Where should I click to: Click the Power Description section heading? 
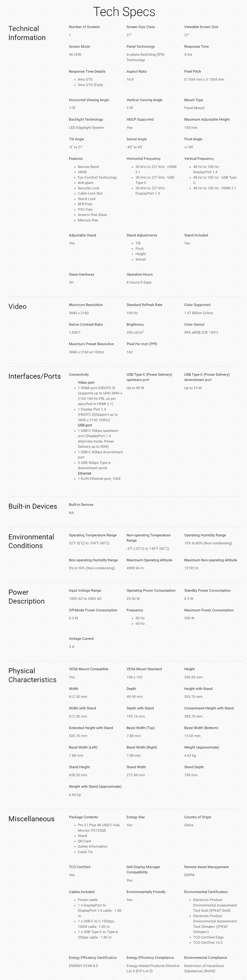tap(26, 597)
